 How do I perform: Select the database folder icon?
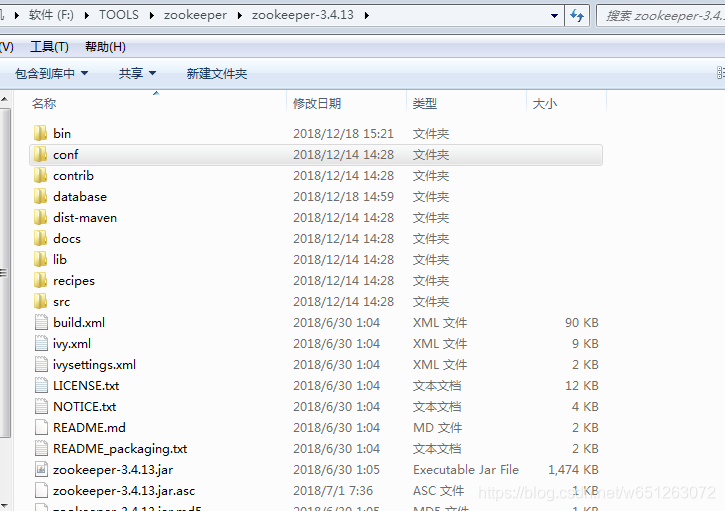41,196
